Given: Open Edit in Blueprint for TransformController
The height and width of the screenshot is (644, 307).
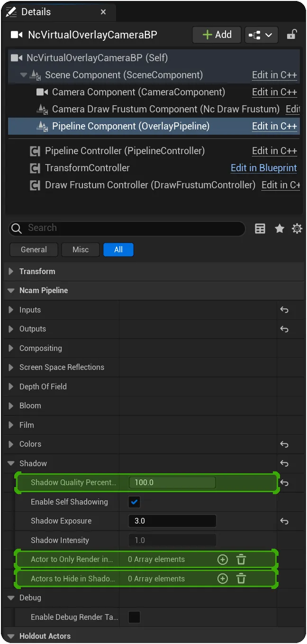Looking at the screenshot, I should [x=264, y=168].
